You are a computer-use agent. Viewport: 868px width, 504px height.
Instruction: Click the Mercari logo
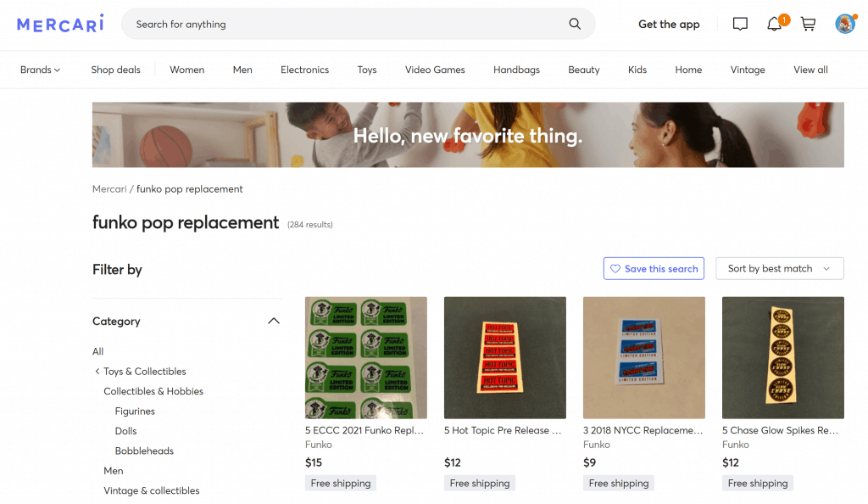60,24
